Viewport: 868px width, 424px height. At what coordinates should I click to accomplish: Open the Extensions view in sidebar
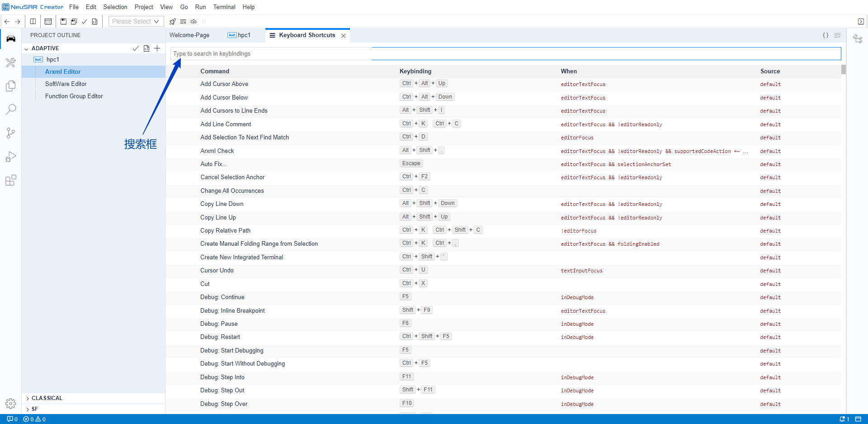click(11, 181)
